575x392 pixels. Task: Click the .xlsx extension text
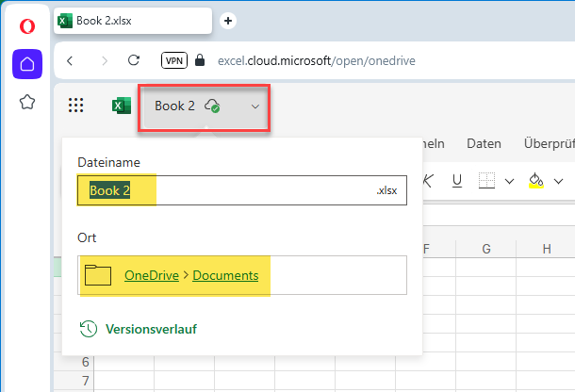click(x=386, y=190)
